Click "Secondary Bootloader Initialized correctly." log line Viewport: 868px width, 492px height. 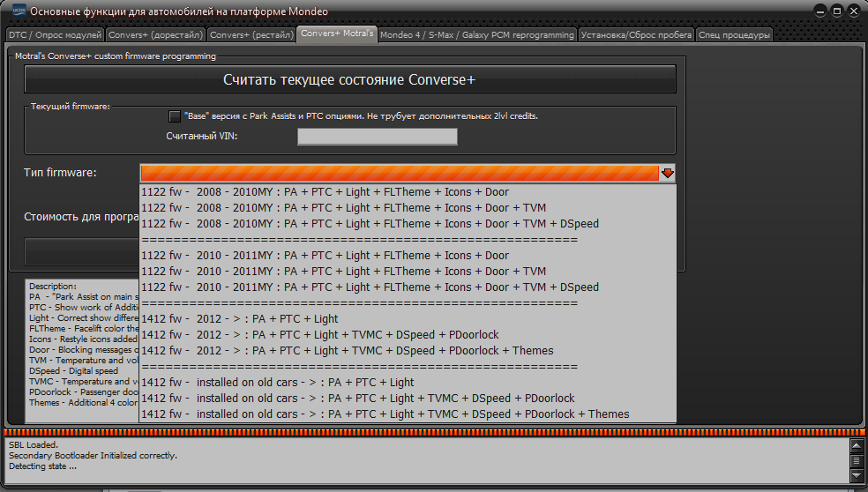click(x=93, y=456)
